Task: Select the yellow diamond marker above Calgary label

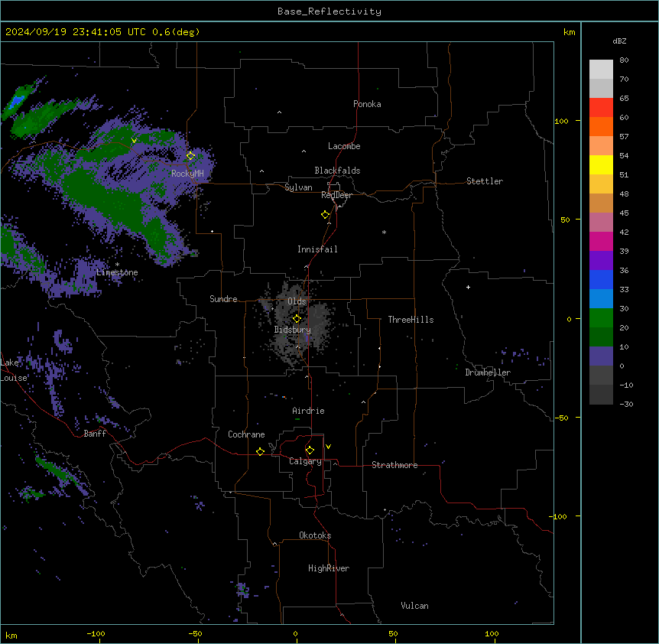Action: pos(310,450)
